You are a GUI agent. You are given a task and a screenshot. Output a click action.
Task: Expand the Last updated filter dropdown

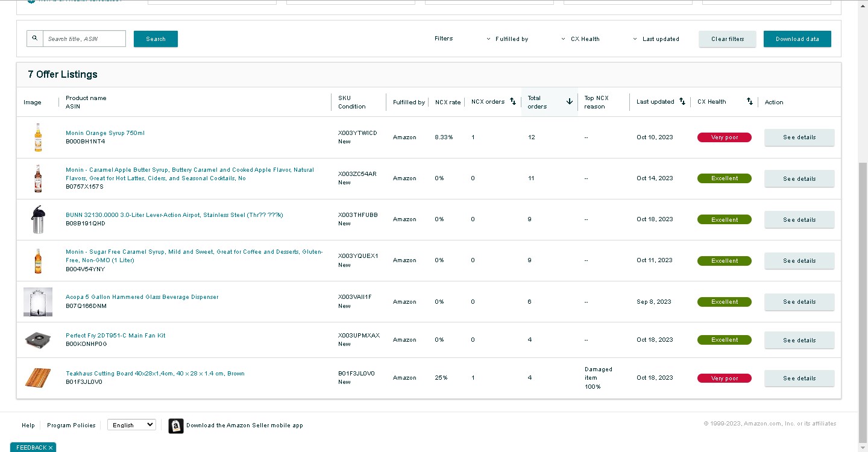click(656, 39)
